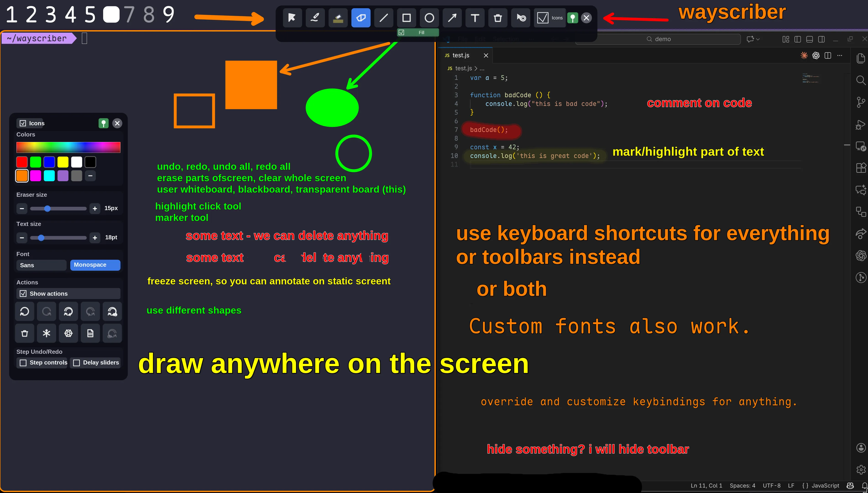
Task: Toggle the Show actions checkbox
Action: pyautogui.click(x=23, y=294)
